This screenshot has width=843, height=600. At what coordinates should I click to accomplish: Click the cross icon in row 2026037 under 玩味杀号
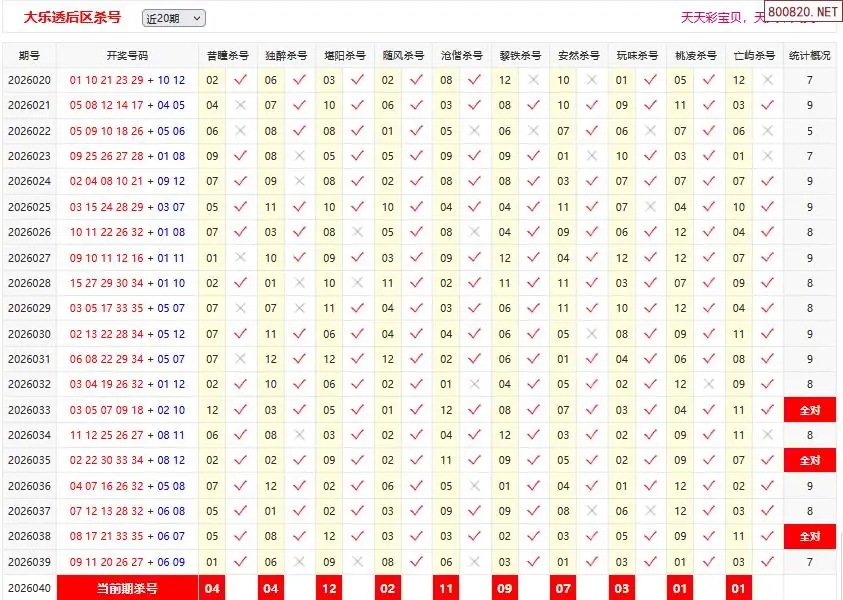(651, 512)
